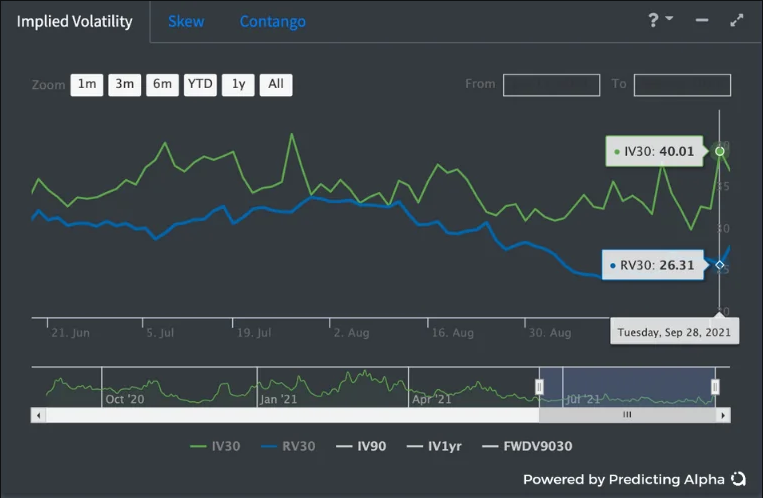Toggle the RV30 series in legend

[288, 446]
